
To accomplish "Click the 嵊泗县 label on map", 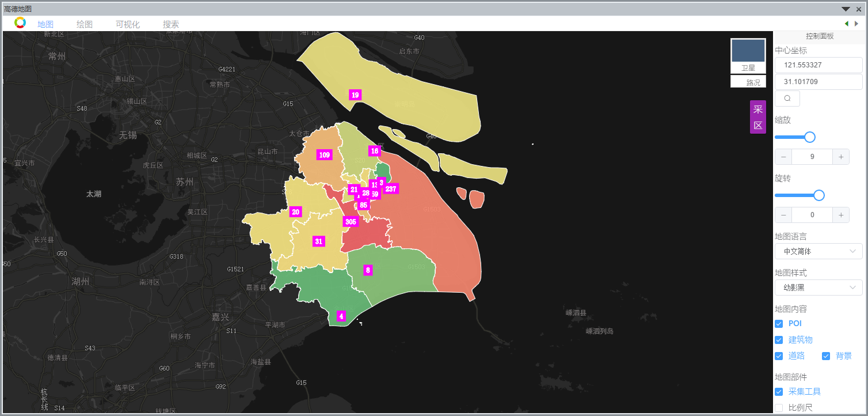I will [576, 313].
